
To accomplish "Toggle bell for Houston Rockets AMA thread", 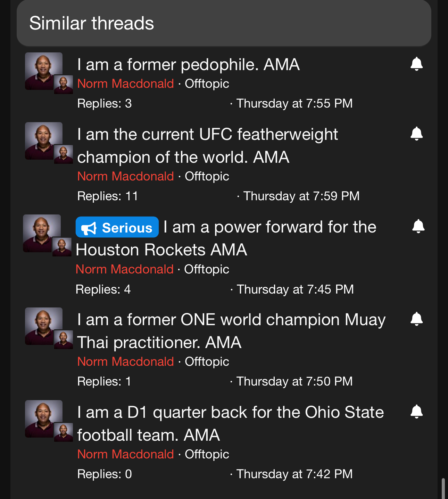I will click(418, 226).
